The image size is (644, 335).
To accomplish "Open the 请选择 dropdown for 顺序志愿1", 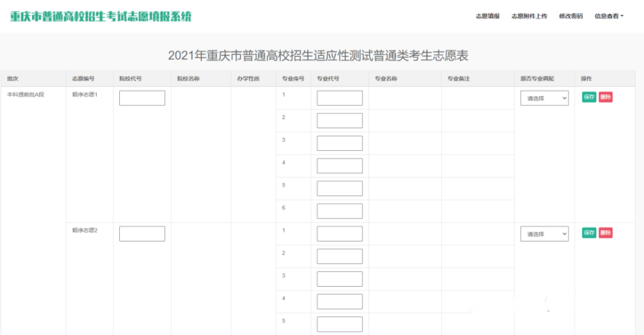I will 544,98.
